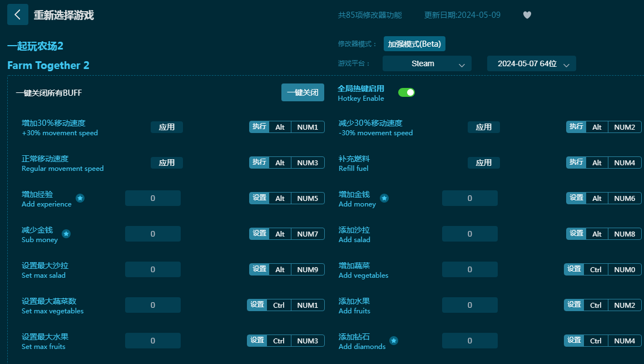Viewport: 644px width, 364px height.
Task: Click 执行 button for Alt NUM3 hotkey
Action: pos(259,163)
